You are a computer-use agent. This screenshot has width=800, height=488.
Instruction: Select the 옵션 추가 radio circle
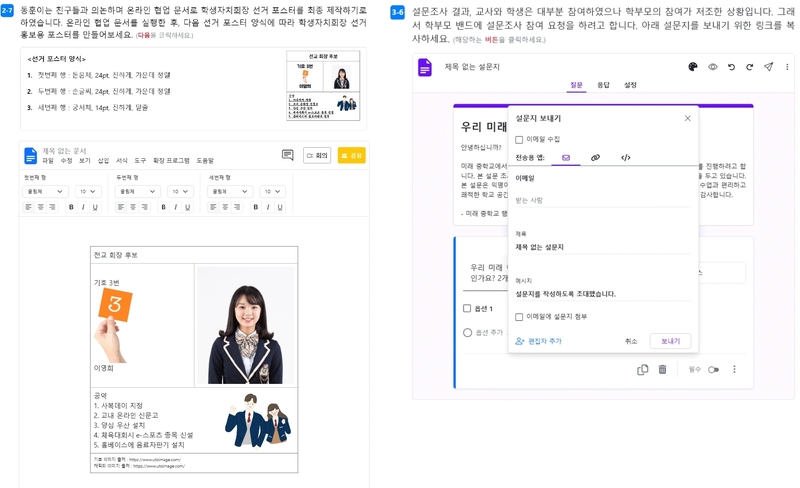pos(467,333)
